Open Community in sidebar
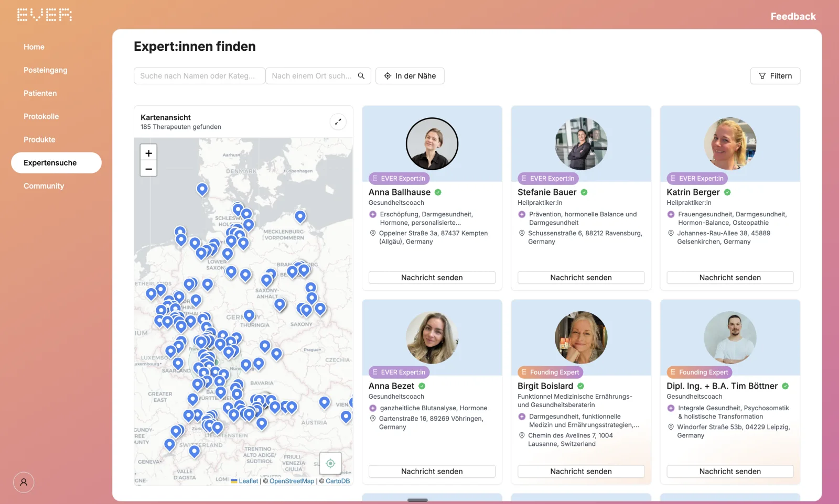The height and width of the screenshot is (504, 839). coord(44,186)
